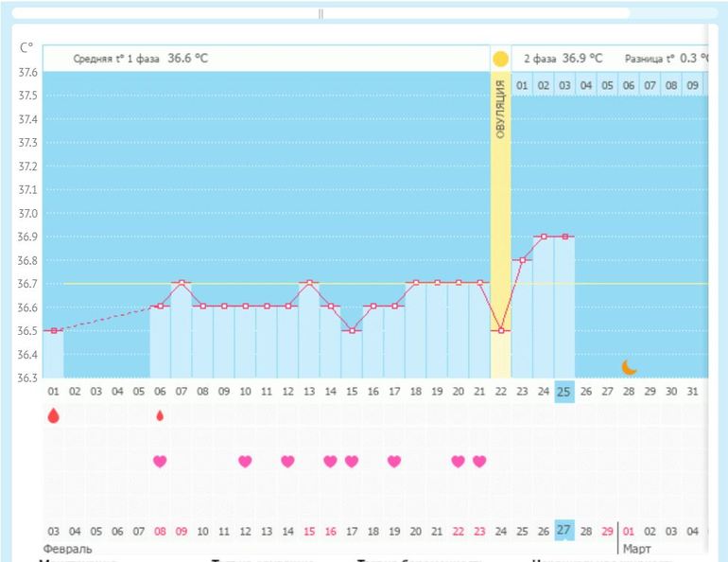The image size is (728, 562).
Task: Click the yellow ovulation circle at the top
Action: tap(500, 59)
